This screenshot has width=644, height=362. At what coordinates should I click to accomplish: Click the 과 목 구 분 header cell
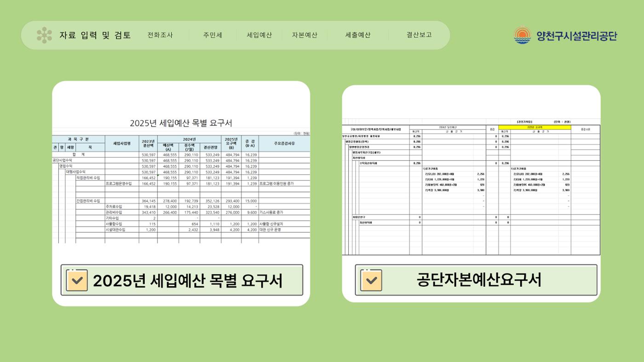[x=79, y=139]
